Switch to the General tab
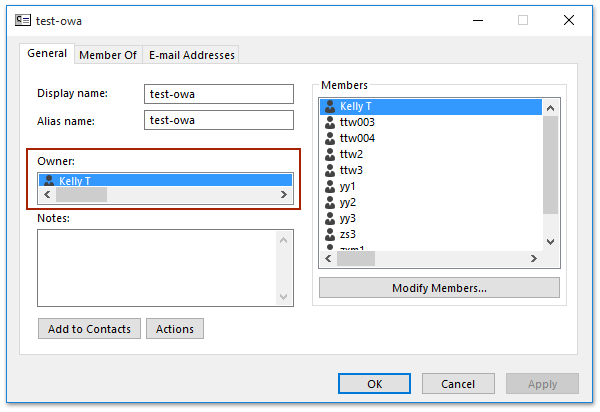600x412 pixels. coord(47,53)
